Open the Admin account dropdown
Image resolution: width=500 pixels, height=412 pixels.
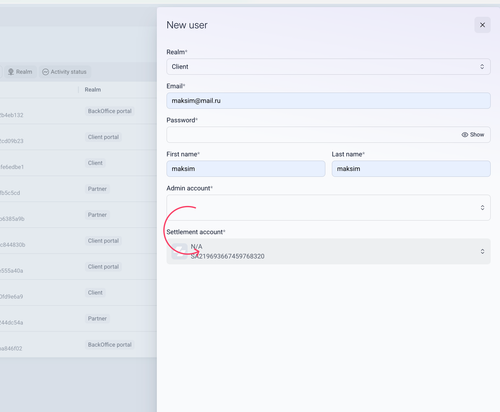pyautogui.click(x=328, y=208)
